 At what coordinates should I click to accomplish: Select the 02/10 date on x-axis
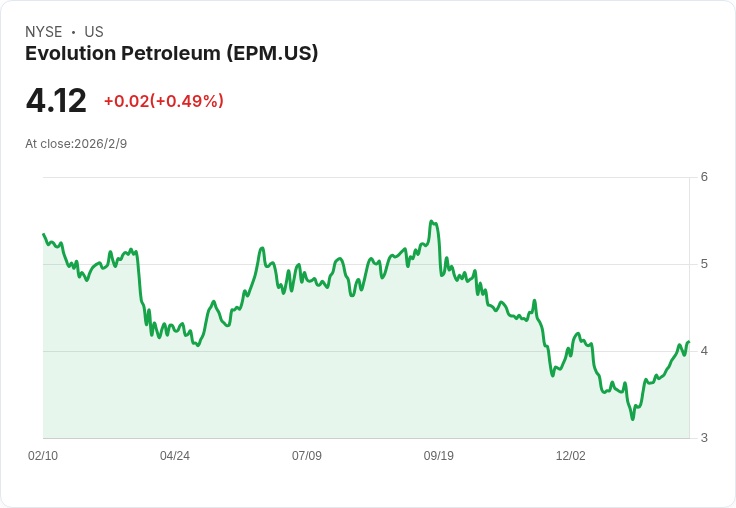43,456
